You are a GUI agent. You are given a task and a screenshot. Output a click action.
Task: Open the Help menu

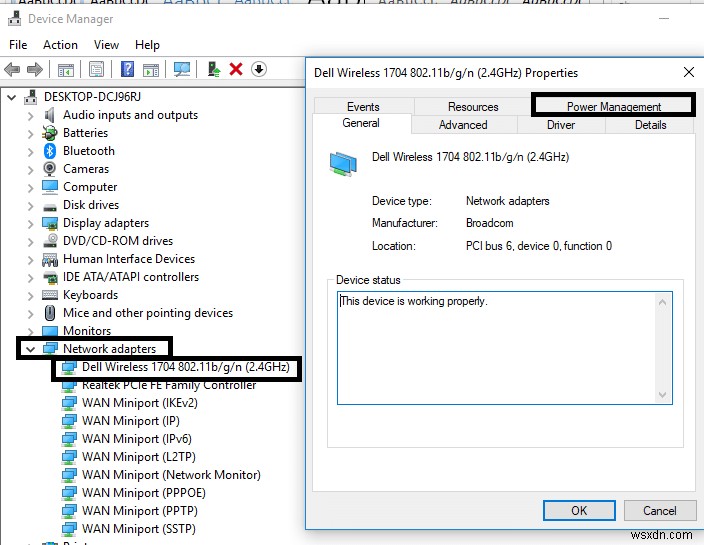(147, 45)
